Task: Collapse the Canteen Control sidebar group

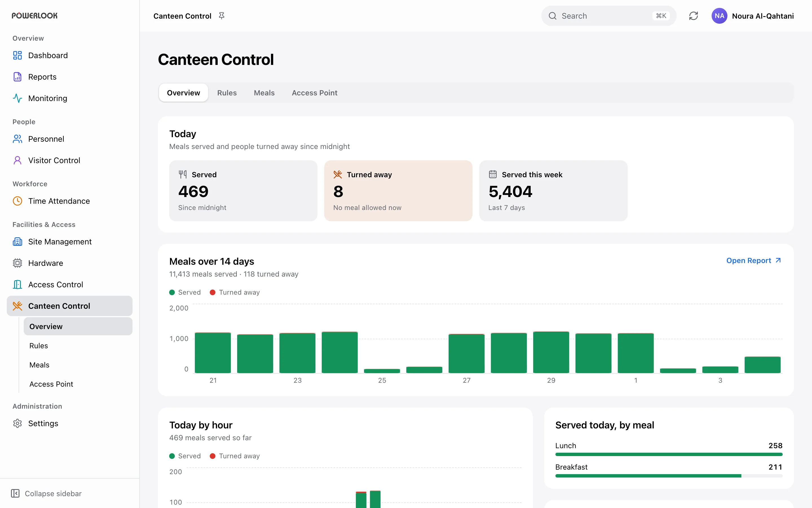Action: coord(69,306)
